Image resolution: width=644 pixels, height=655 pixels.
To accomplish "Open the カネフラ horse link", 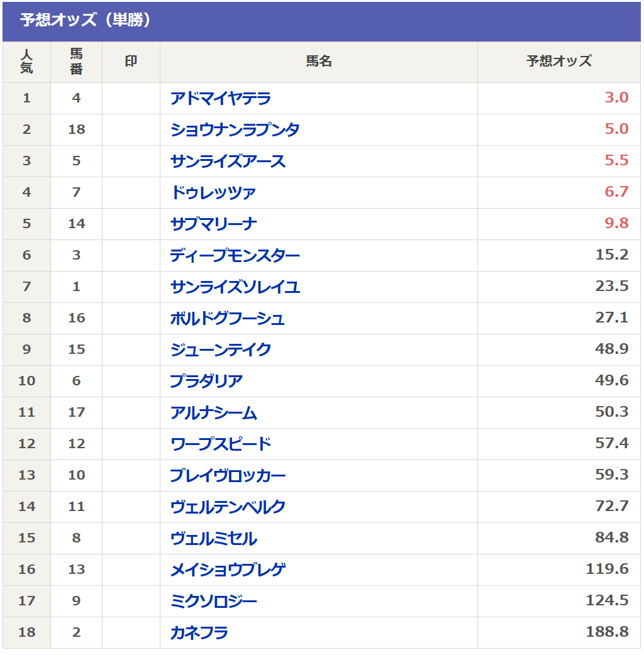I will click(x=199, y=633).
